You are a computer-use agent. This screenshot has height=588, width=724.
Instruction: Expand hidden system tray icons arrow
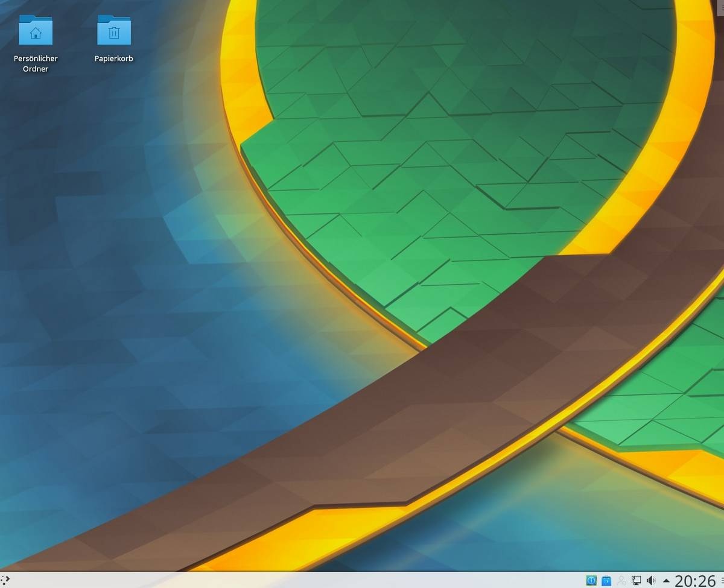tap(666, 581)
